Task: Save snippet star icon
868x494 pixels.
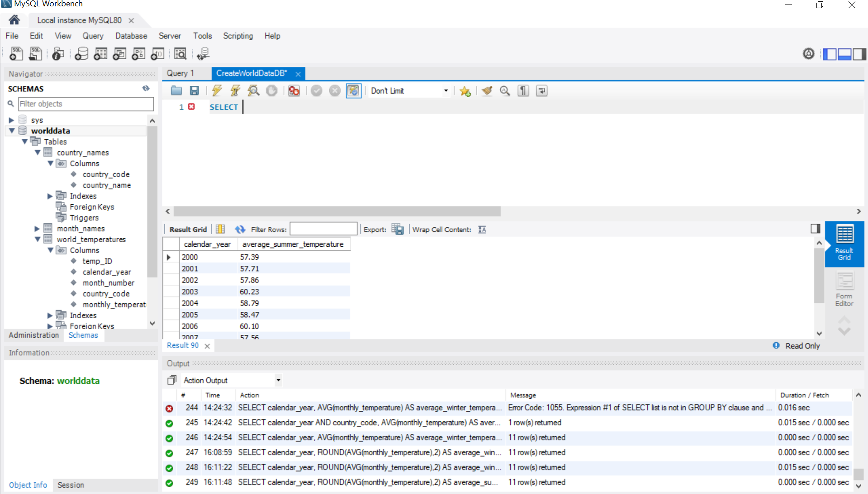Action: tap(465, 91)
